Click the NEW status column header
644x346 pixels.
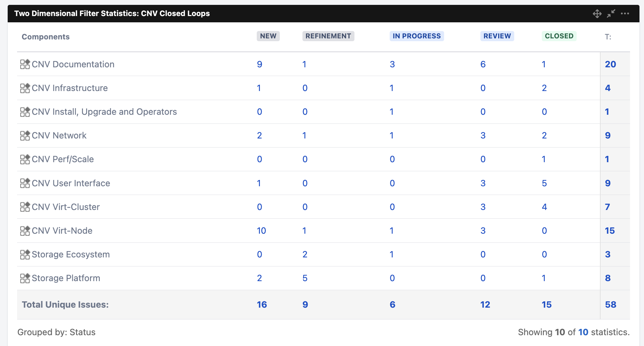(268, 36)
